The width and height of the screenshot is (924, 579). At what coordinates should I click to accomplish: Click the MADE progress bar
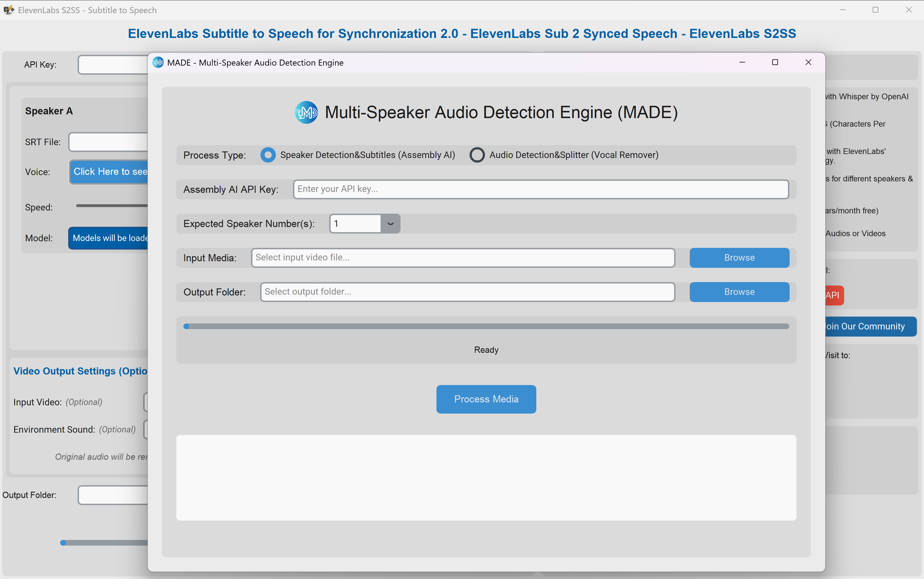click(486, 326)
